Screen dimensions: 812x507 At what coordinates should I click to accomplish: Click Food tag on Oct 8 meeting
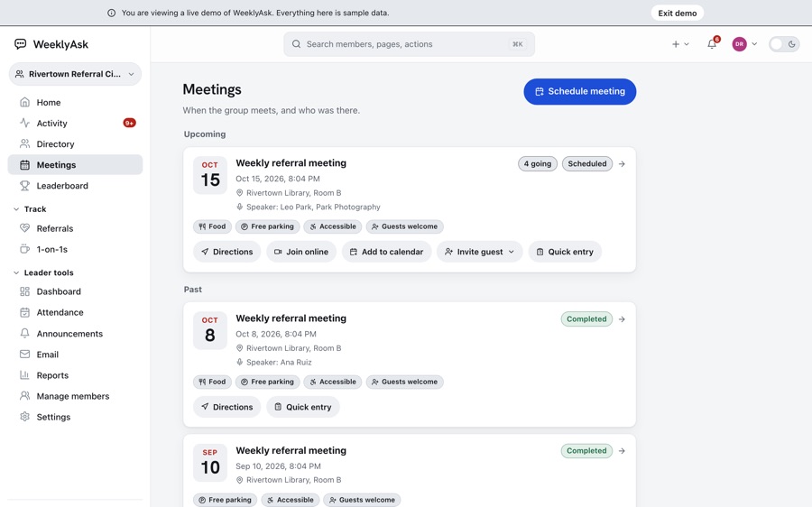(212, 382)
